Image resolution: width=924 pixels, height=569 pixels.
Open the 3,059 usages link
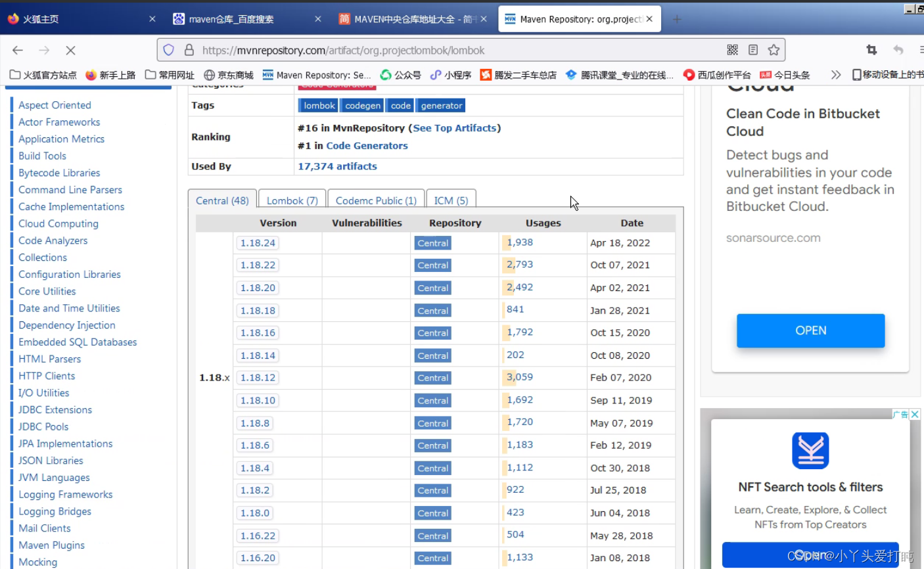click(520, 377)
